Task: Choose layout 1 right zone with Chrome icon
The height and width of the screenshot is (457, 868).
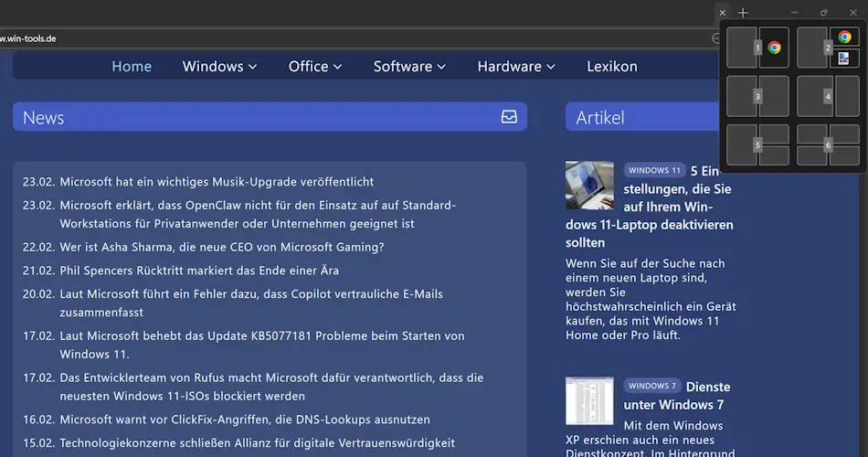Action: (x=774, y=48)
